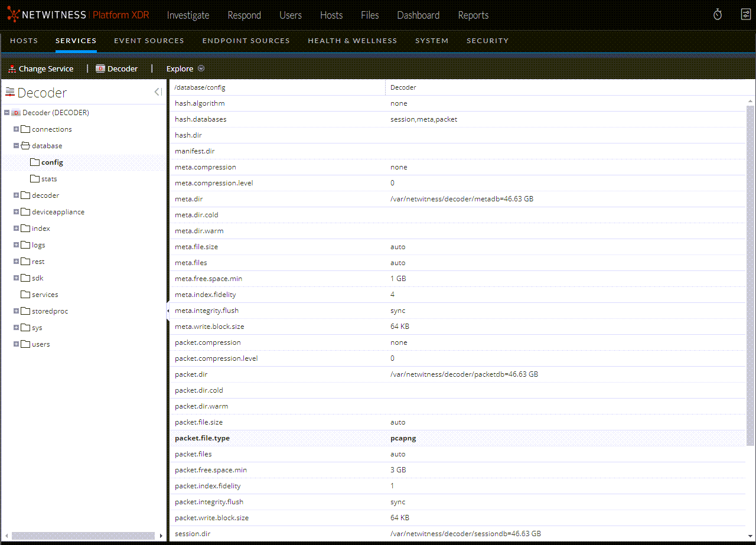
Task: Open the Investigate menu
Action: pyautogui.click(x=188, y=15)
